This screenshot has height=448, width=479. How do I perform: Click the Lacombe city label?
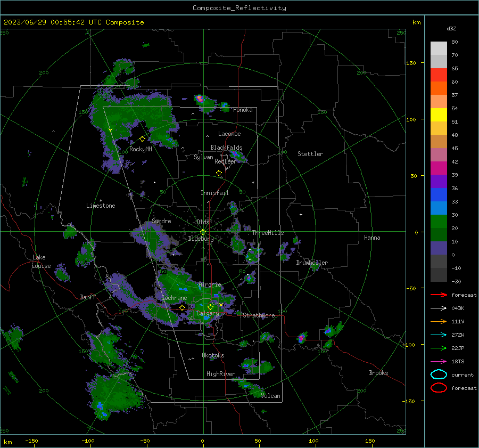click(229, 134)
